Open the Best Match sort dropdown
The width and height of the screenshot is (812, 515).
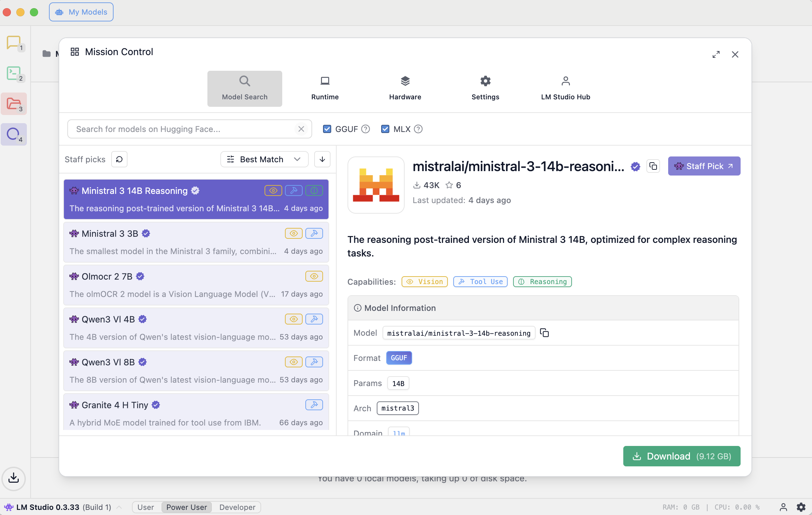click(264, 159)
